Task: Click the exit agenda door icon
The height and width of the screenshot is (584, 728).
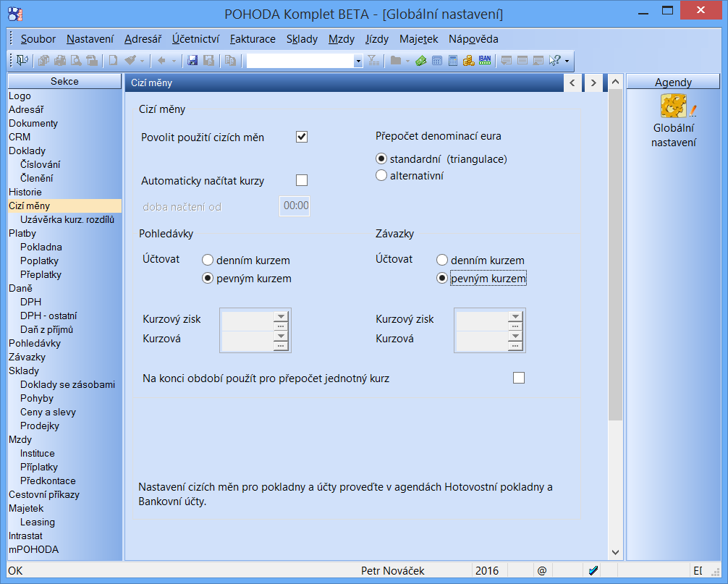Action: click(x=22, y=60)
